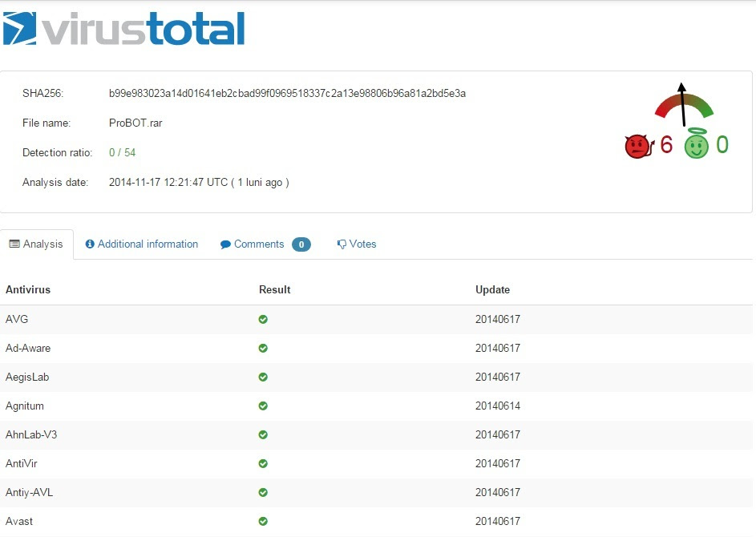Click the AegisLab antivirus row name
The height and width of the screenshot is (537, 756).
(27, 377)
